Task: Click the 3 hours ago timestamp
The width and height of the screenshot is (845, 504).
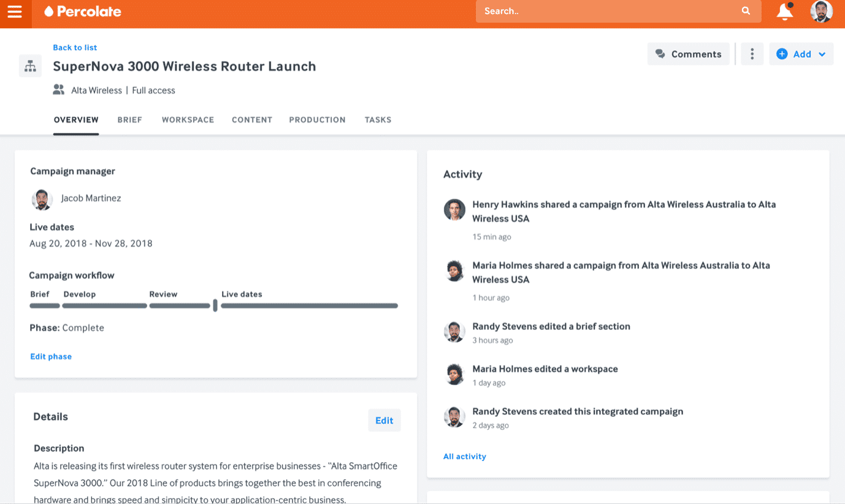Action: (x=492, y=340)
